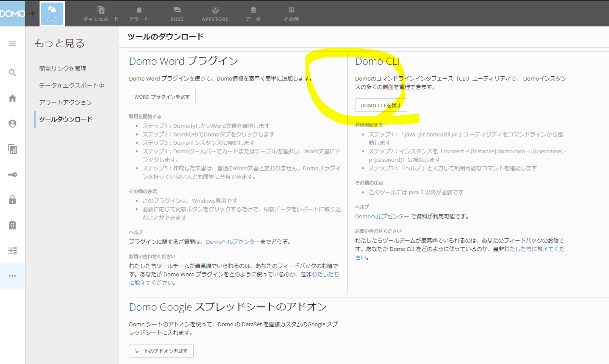Click the Domo Word プラグイン heading
The image size is (609, 364).
tap(184, 61)
